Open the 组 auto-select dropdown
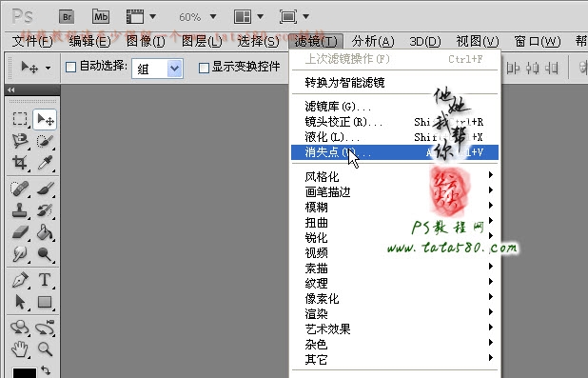Viewport: 588px width, 378px height. click(157, 69)
